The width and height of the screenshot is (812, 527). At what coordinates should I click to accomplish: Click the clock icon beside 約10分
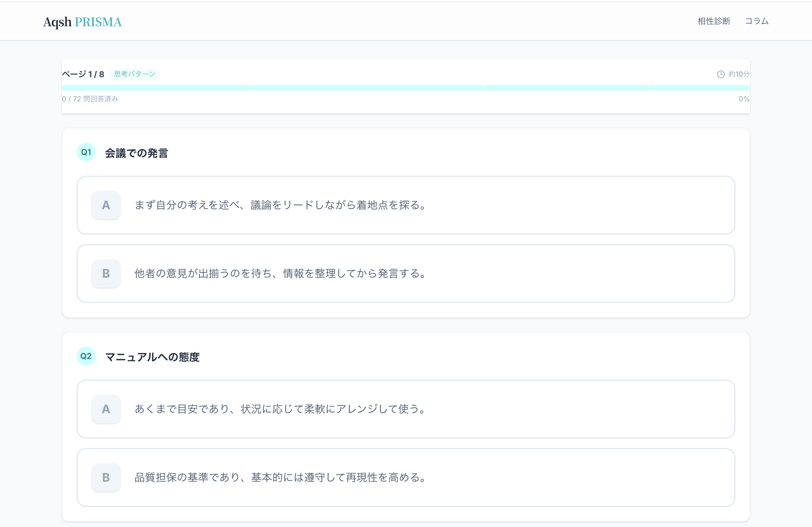pos(721,74)
